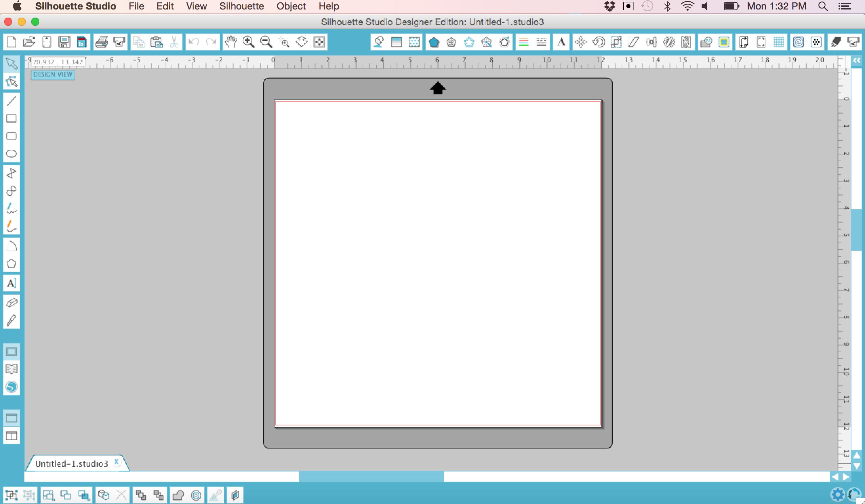Image resolution: width=865 pixels, height=504 pixels.
Task: Print the design
Action: [102, 42]
